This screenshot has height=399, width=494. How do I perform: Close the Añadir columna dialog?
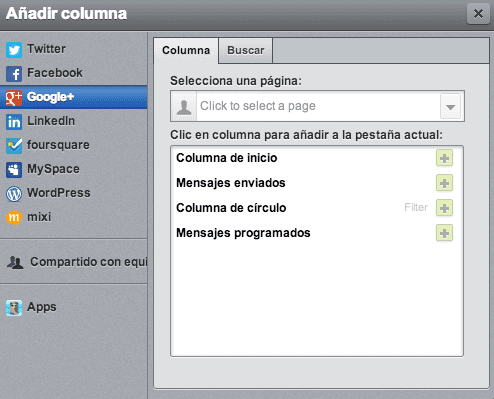pyautogui.click(x=478, y=14)
